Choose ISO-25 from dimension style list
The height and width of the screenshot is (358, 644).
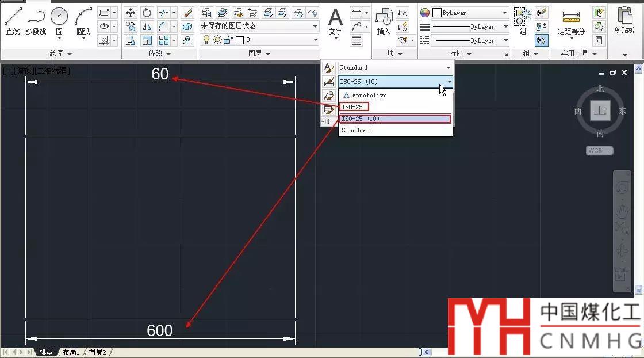[x=352, y=107]
